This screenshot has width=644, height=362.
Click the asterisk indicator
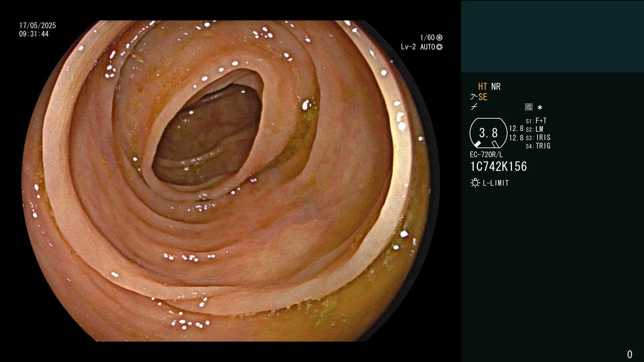click(x=540, y=107)
